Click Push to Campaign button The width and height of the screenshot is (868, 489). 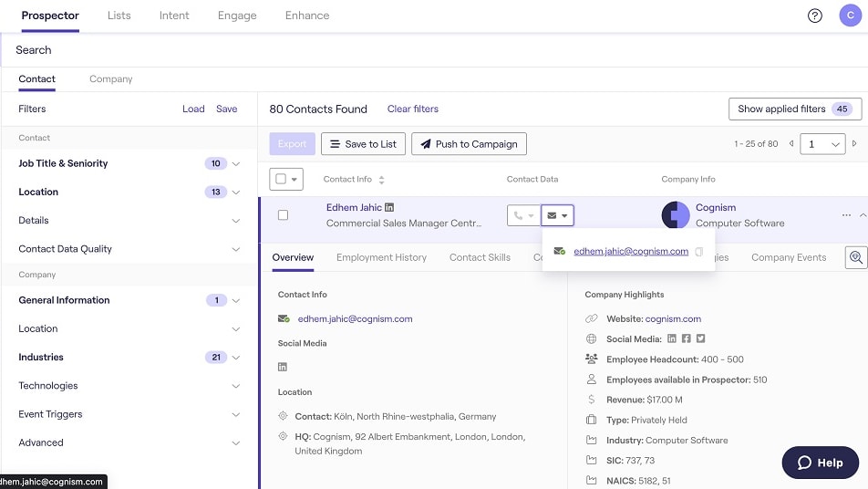coord(469,144)
